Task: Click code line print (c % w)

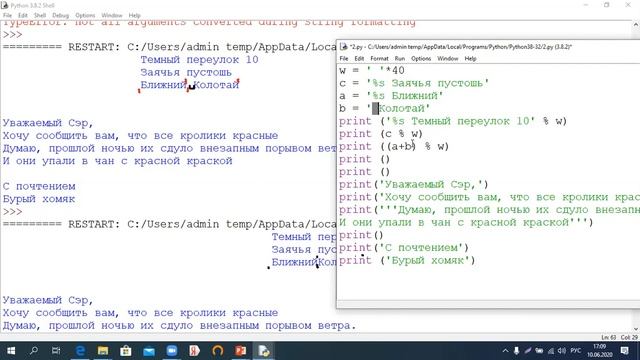Action: click(x=381, y=134)
